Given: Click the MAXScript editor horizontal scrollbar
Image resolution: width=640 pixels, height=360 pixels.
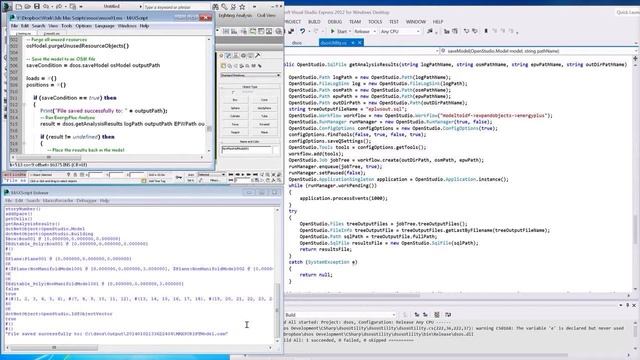Looking at the screenshot, I should click(48, 157).
